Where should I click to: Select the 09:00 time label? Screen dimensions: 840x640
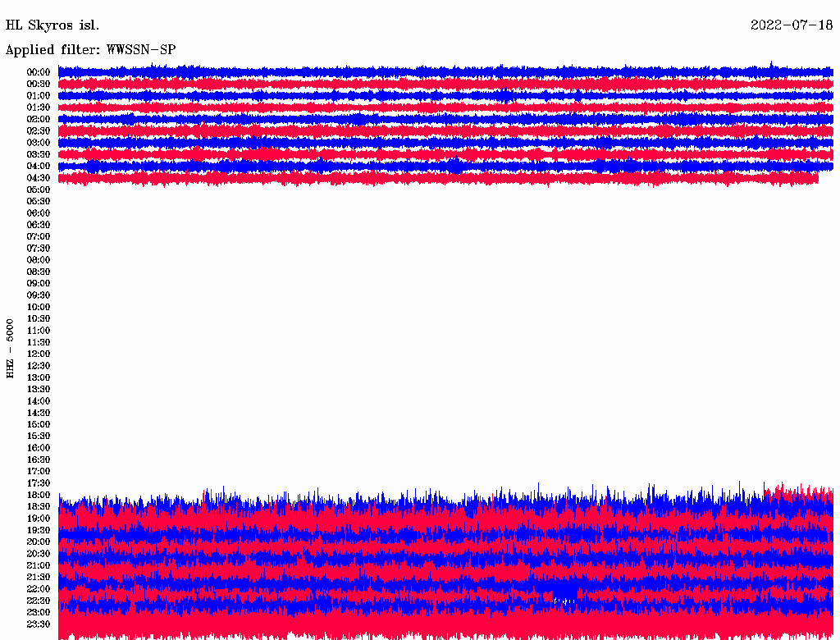click(39, 284)
